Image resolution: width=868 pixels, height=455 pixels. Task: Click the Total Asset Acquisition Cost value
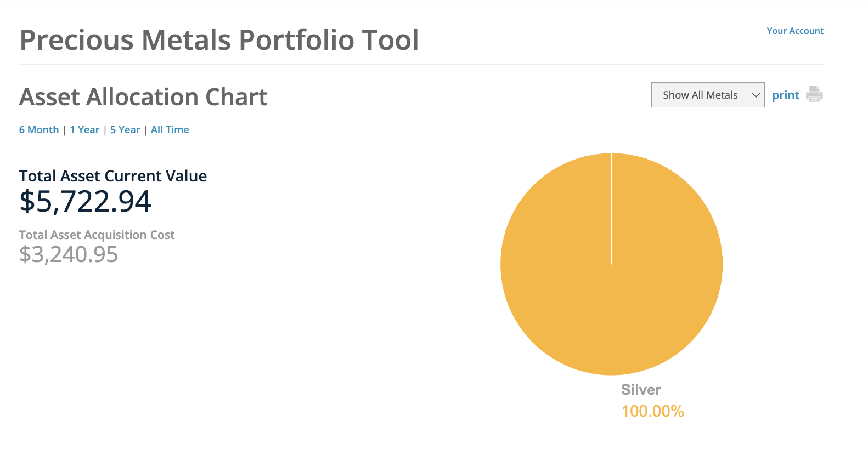(68, 254)
